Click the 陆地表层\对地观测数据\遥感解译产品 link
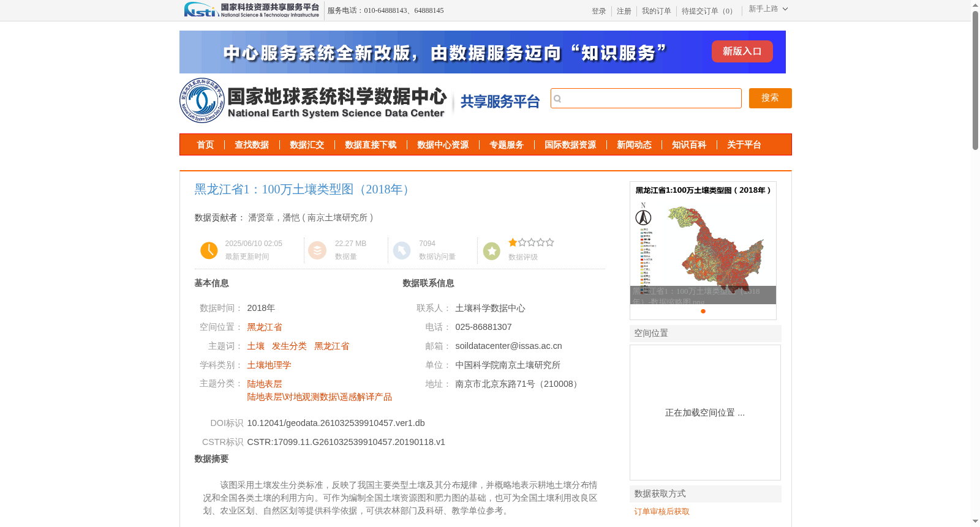 320,397
